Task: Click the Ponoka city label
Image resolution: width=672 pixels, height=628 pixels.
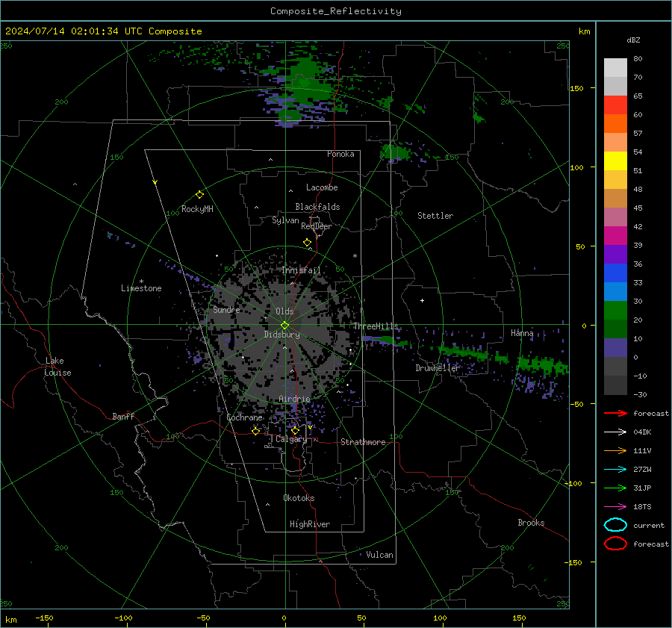Action: (x=340, y=154)
